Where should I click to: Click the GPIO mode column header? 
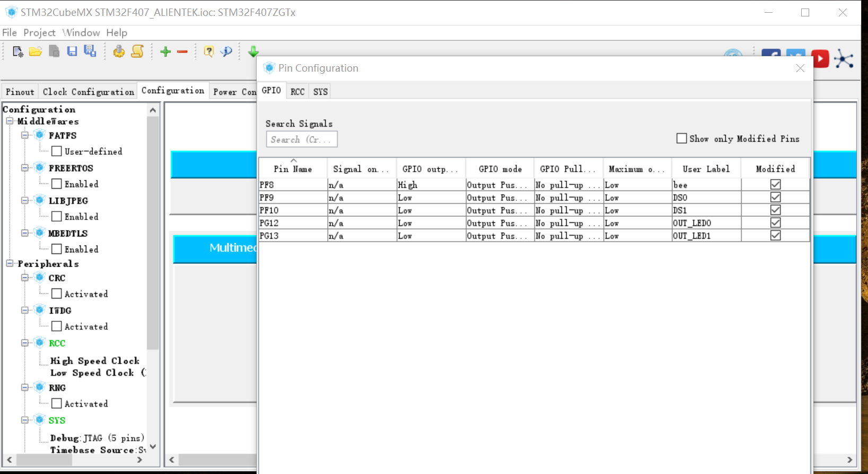pyautogui.click(x=500, y=169)
